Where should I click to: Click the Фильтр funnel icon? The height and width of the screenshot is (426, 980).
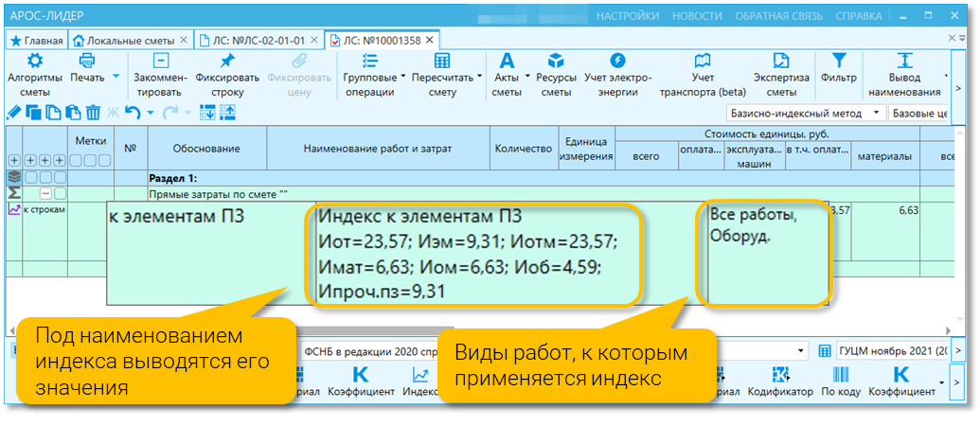pyautogui.click(x=839, y=62)
